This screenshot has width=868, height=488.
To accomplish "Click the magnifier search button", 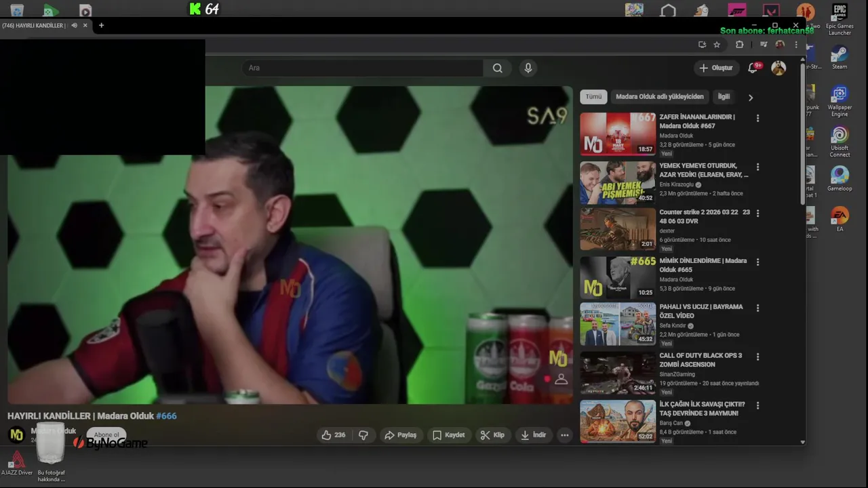I will 498,68.
